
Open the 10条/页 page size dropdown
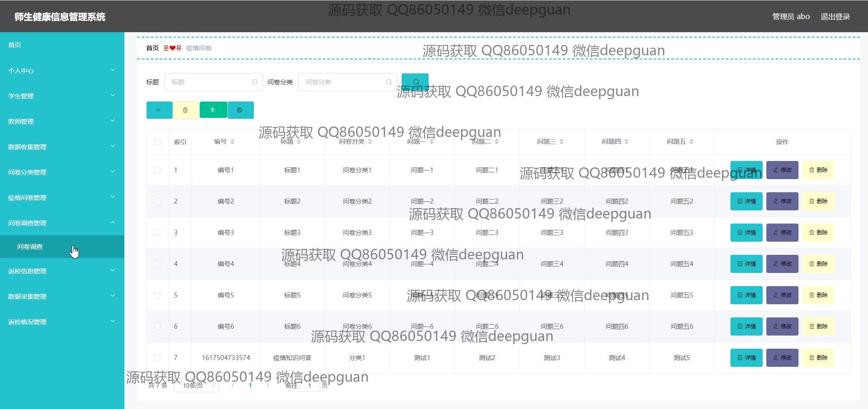(x=197, y=385)
